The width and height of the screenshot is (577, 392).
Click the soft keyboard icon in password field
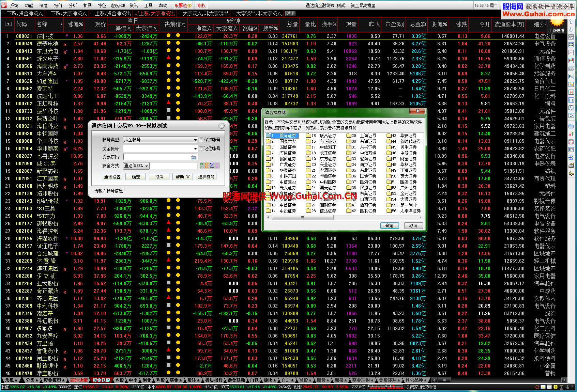pos(194,157)
